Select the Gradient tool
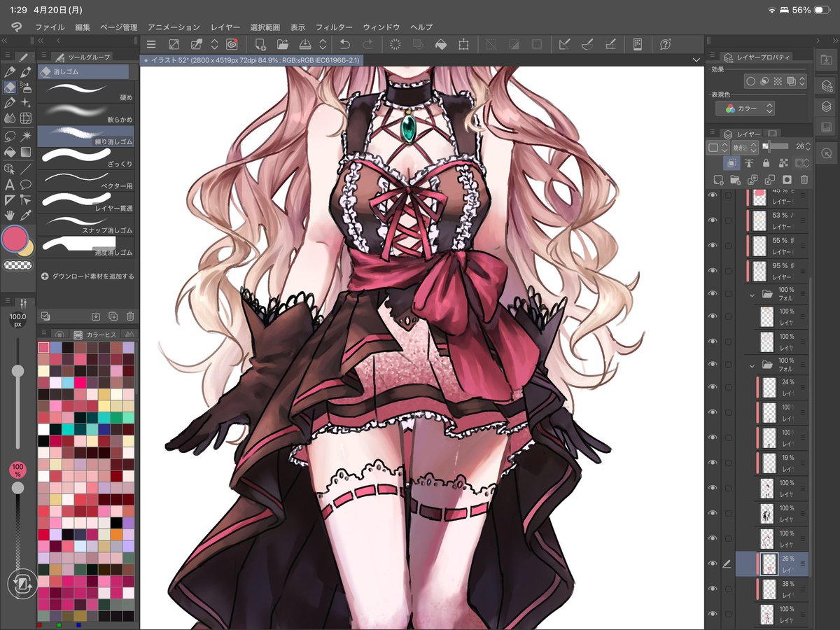Image resolution: width=840 pixels, height=630 pixels. pos(24,151)
